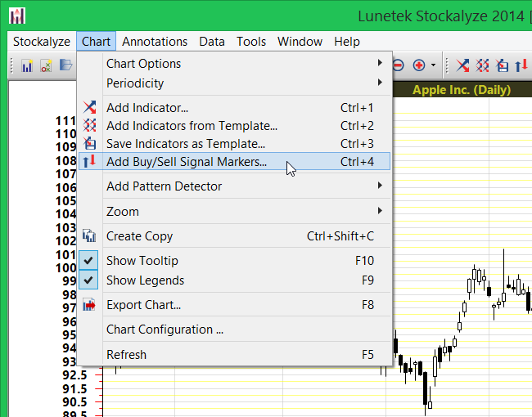
Task: Click Save Indicators as Template toolbar icon
Action: (503, 65)
